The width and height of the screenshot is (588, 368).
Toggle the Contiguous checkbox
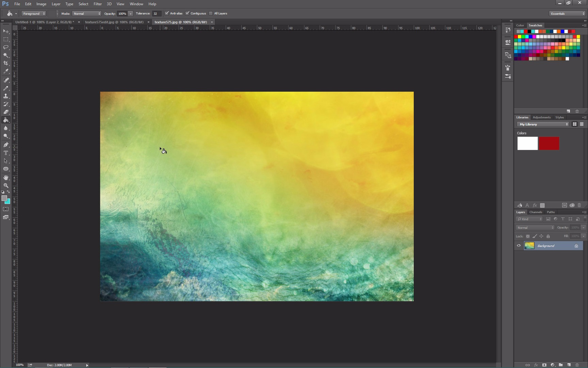click(187, 13)
